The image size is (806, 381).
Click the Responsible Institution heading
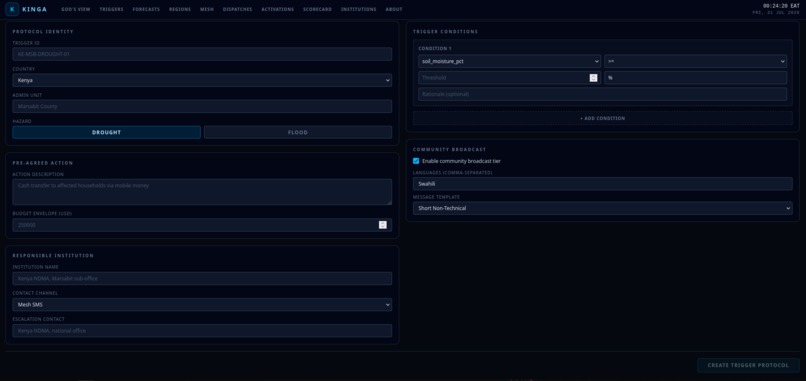pyautogui.click(x=53, y=256)
